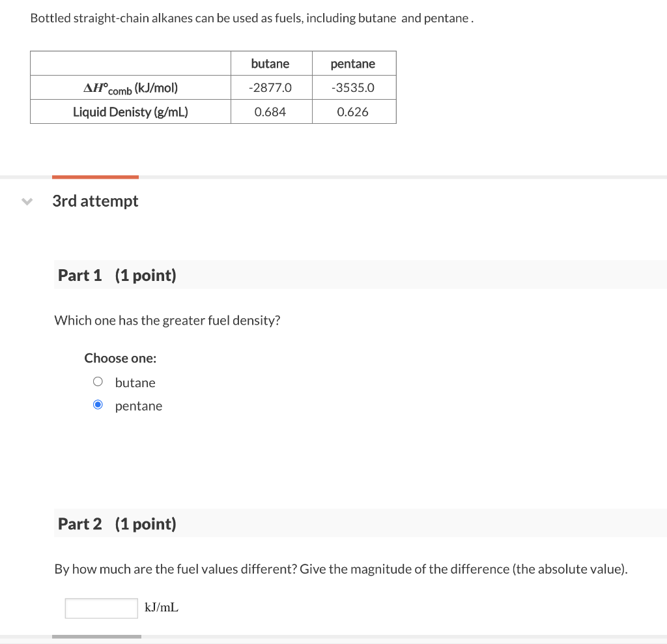Select the pentane radio option
Viewport: 667px width, 644px height.
98,404
